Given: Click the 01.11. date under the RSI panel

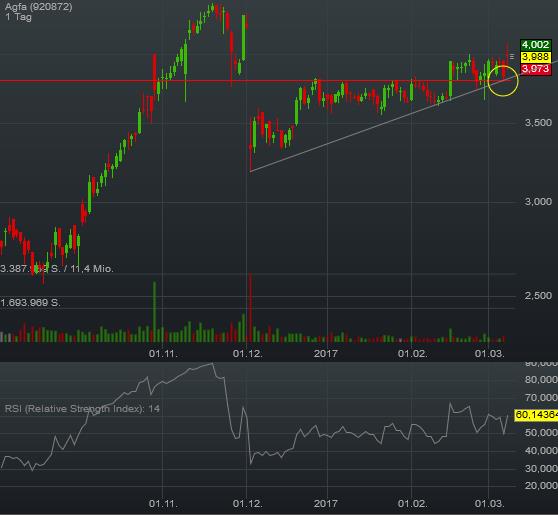Looking at the screenshot, I should [x=163, y=504].
